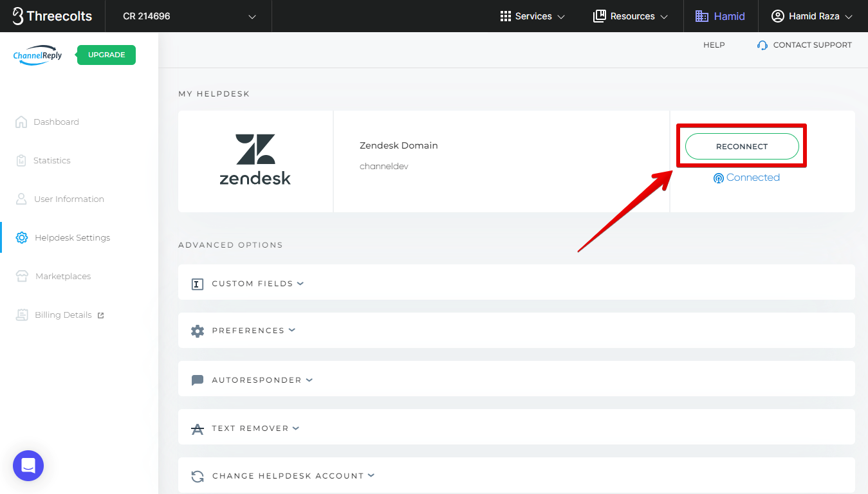Open Statistics in the sidebar
This screenshot has width=868, height=494.
(52, 160)
